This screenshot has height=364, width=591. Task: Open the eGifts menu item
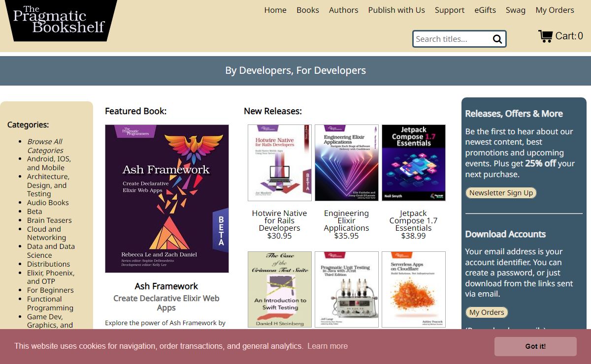pyautogui.click(x=485, y=10)
